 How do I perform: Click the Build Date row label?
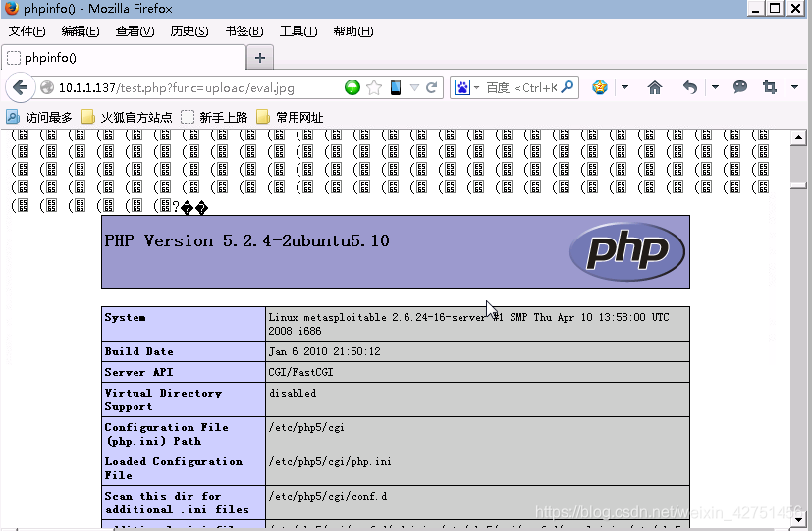click(138, 351)
